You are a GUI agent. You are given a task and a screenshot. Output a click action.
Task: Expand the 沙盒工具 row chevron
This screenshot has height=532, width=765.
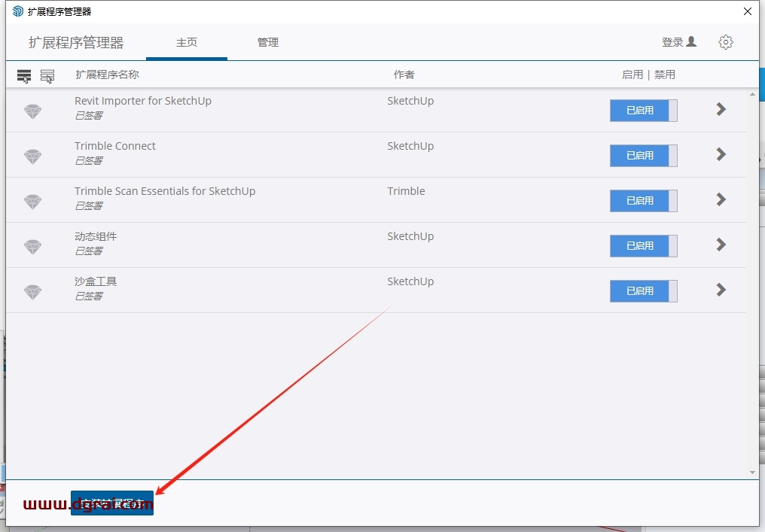point(721,290)
